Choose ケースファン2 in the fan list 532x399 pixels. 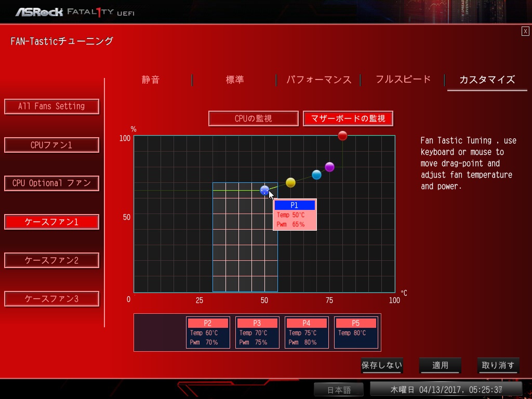tap(51, 260)
